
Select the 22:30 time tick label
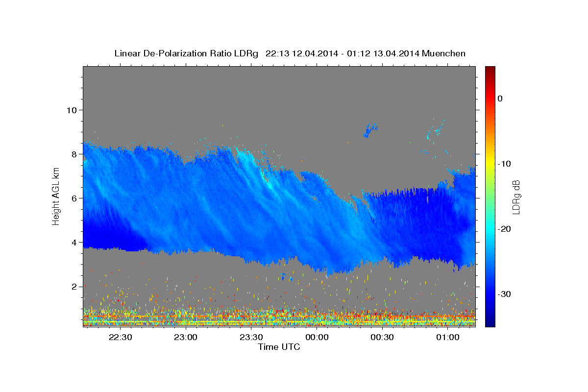(120, 337)
